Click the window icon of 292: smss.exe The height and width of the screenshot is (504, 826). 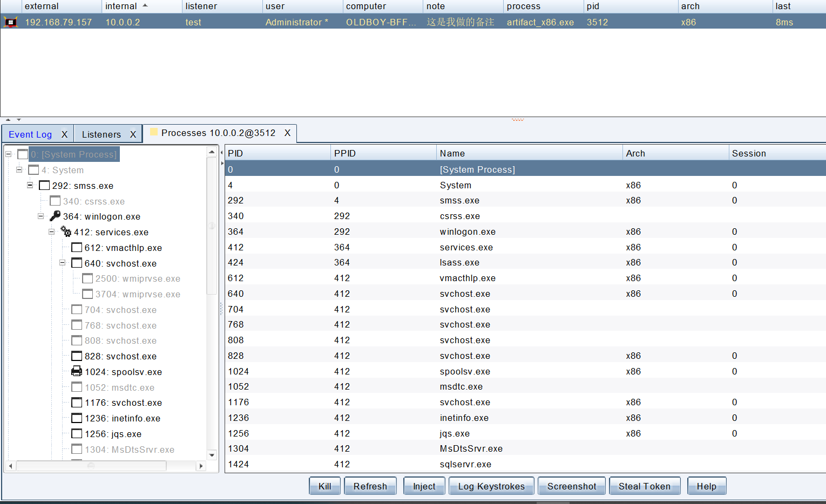tap(44, 185)
